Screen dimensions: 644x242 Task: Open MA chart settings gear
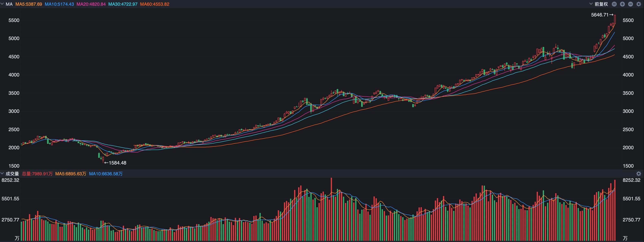click(639, 4)
